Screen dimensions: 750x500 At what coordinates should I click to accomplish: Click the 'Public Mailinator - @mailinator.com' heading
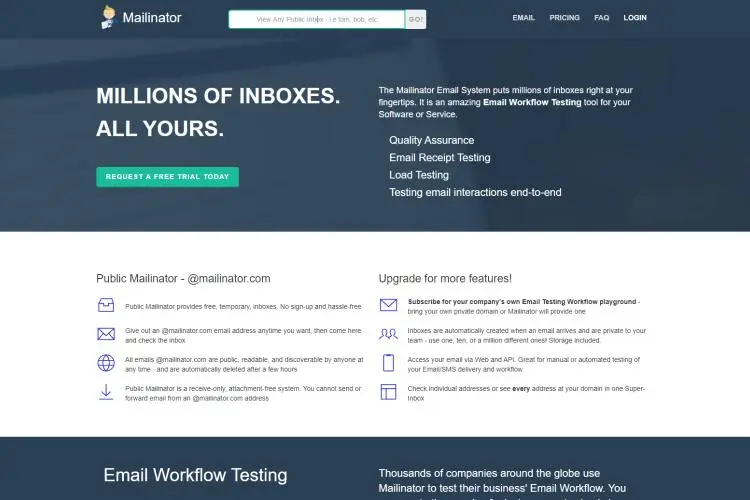[x=183, y=278]
